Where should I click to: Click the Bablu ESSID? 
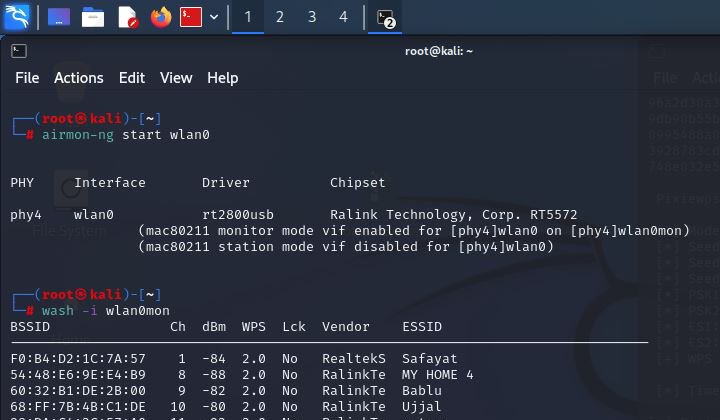(422, 391)
